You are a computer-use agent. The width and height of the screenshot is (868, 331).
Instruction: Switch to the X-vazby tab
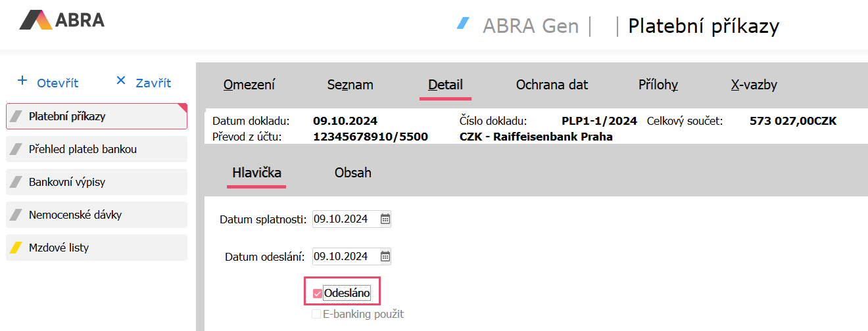pos(754,85)
